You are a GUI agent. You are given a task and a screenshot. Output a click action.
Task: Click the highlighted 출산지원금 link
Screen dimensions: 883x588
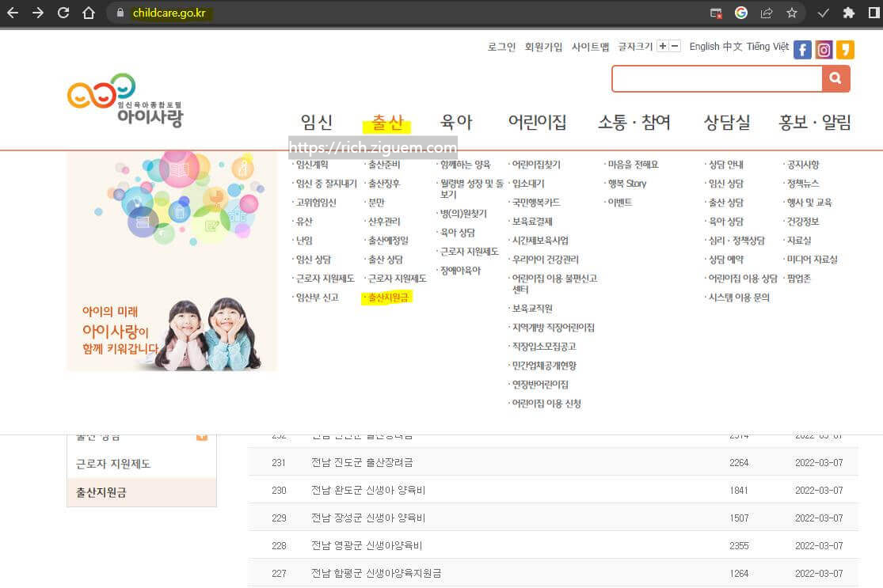coord(387,298)
